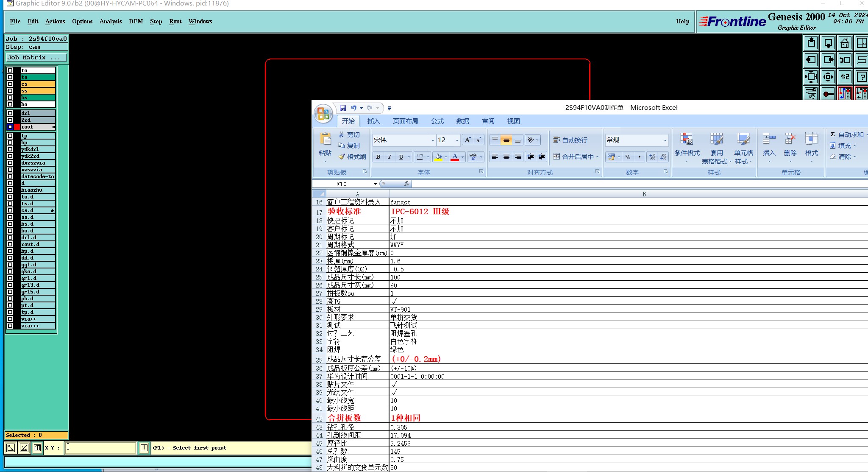Click the Excel Save floppy icon

click(342, 108)
